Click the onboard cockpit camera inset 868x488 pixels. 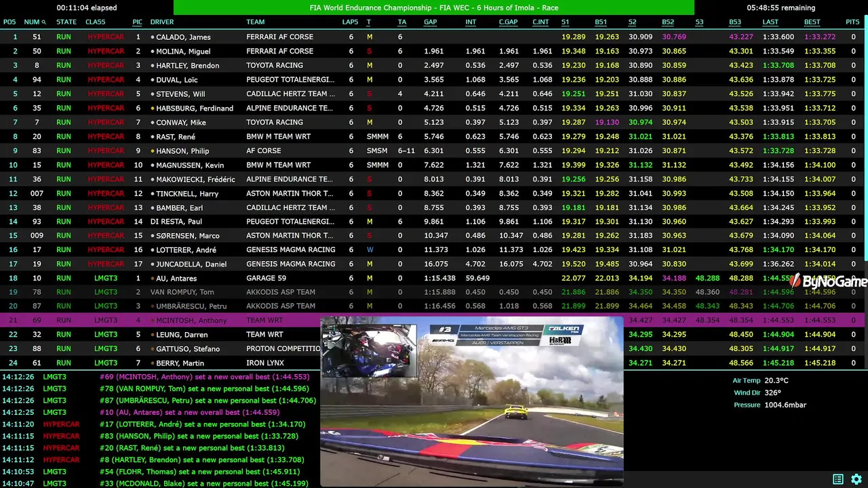coord(370,350)
